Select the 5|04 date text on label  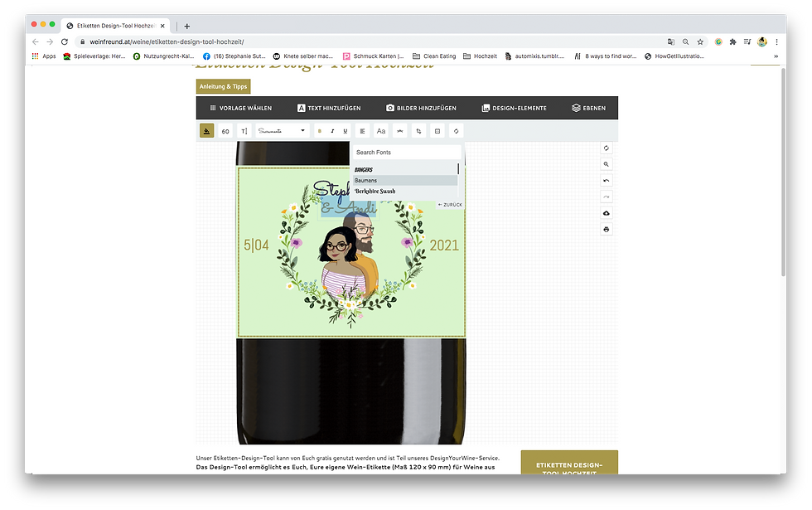coord(256,245)
